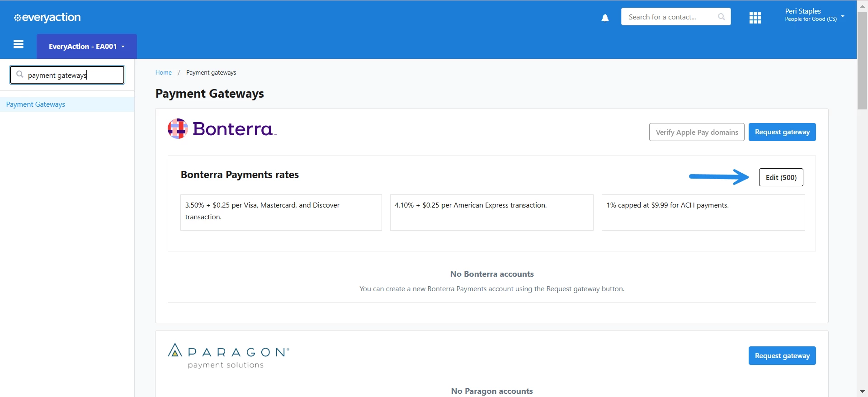
Task: Click the Paragon payment solutions logo
Action: click(x=228, y=356)
